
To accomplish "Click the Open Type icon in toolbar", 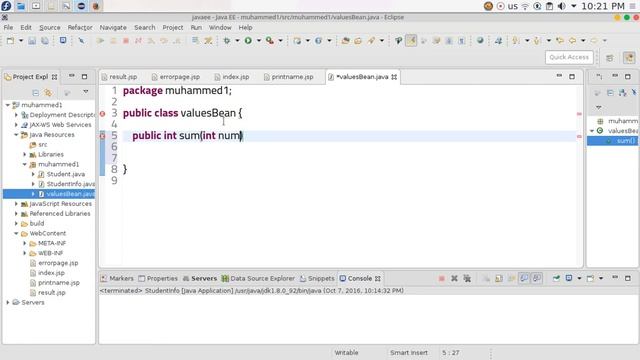I will tap(345, 40).
